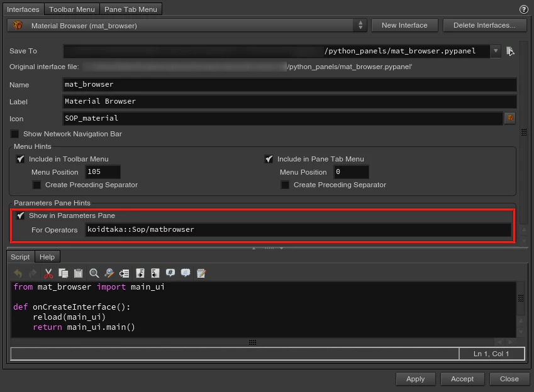The height and width of the screenshot is (392, 534).
Task: Enable Show Network Navigation Bar checkbox
Action: [14, 134]
